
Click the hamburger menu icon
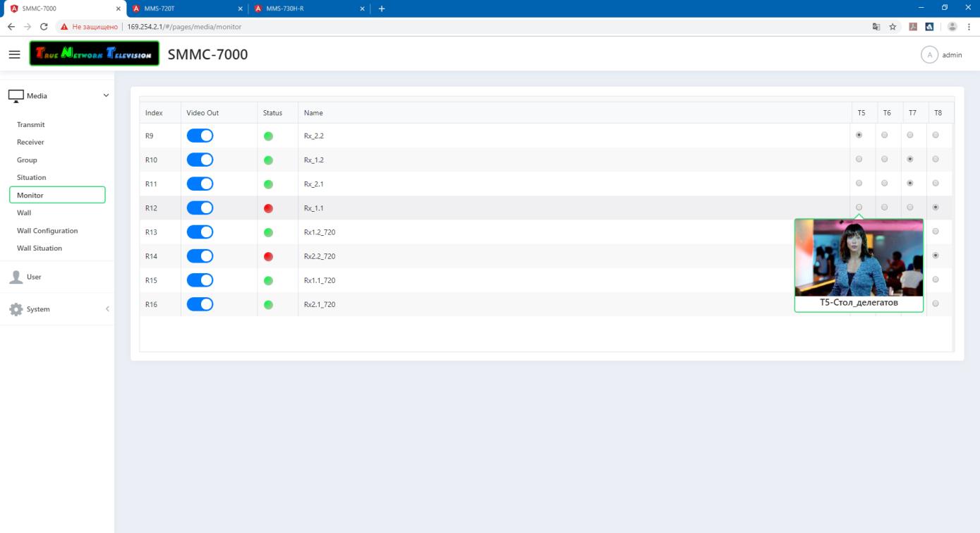point(14,54)
